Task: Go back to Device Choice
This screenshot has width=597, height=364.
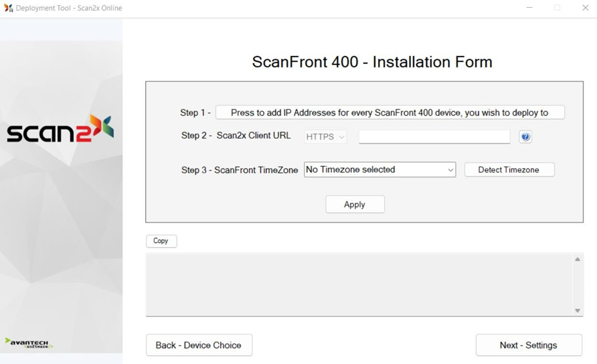Action: [x=199, y=345]
